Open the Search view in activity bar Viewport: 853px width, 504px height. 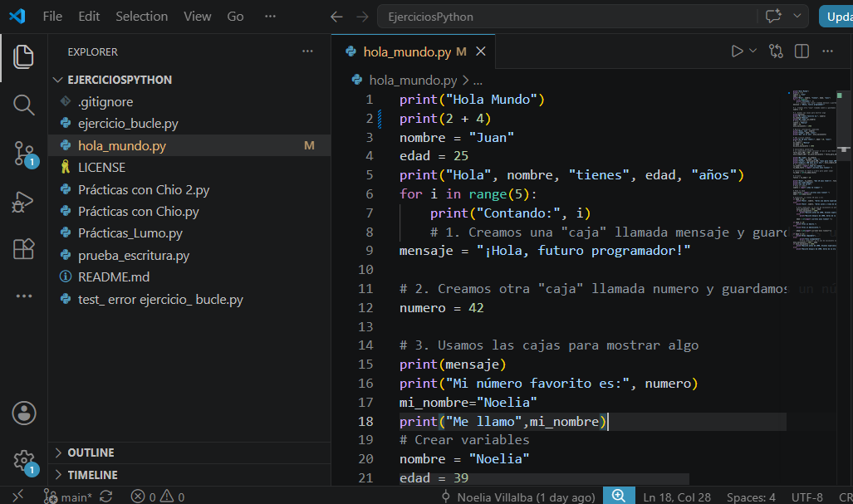(23, 105)
